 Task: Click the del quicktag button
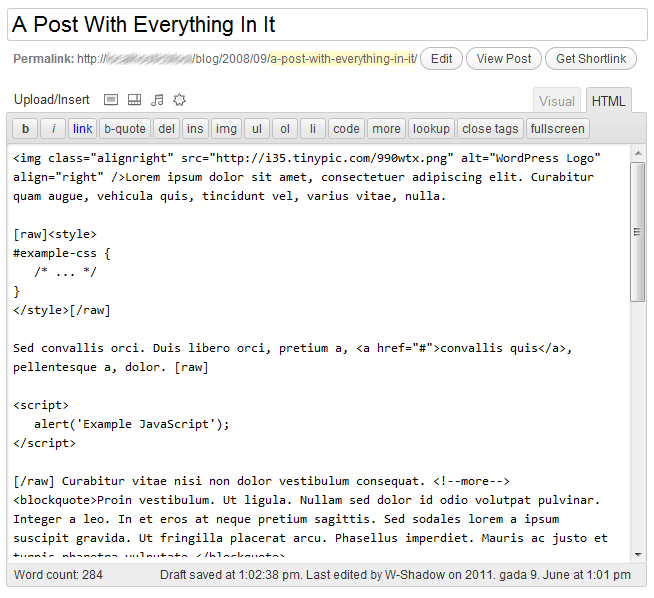click(x=166, y=128)
